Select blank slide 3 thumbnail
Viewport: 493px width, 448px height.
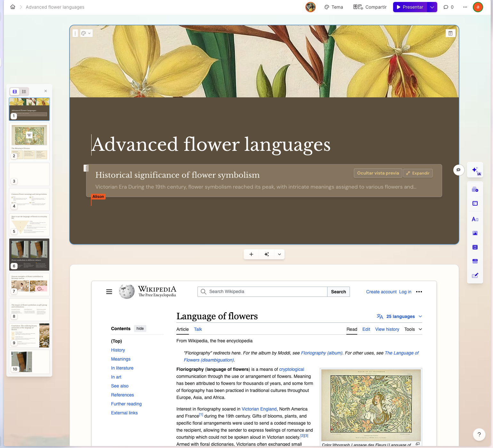tap(29, 174)
